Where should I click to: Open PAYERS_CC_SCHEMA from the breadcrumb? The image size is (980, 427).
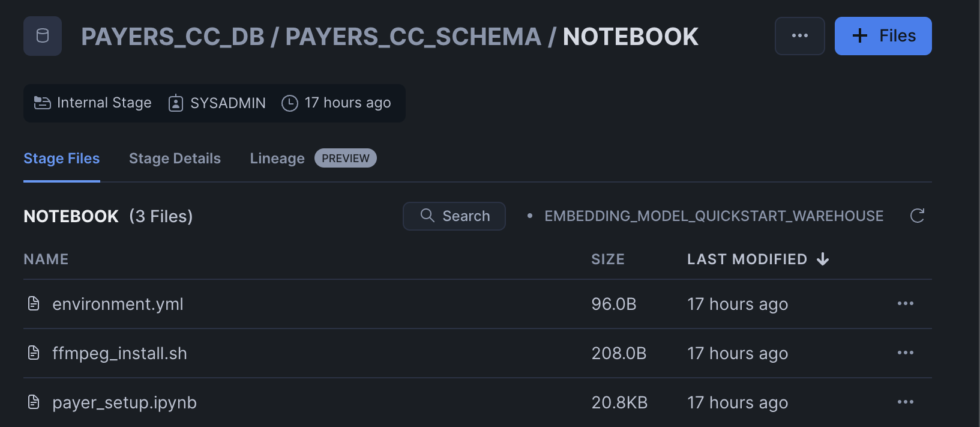coord(421,35)
